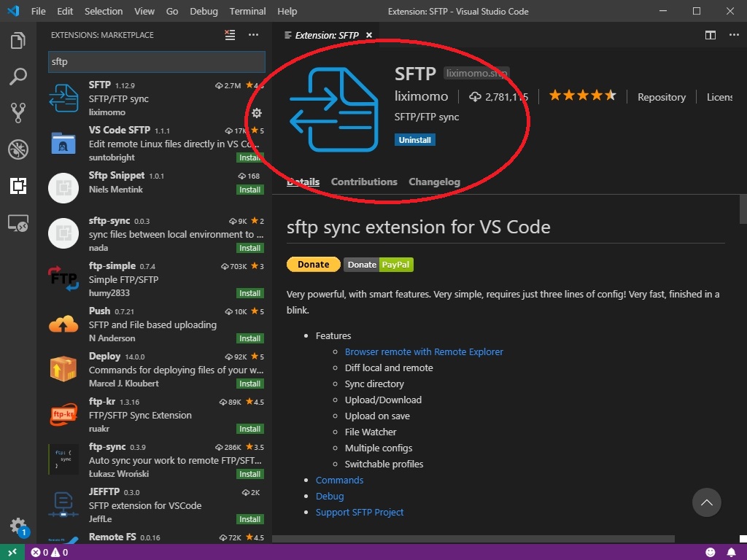Click the split editor right icon
The height and width of the screenshot is (560, 747).
[x=711, y=35]
